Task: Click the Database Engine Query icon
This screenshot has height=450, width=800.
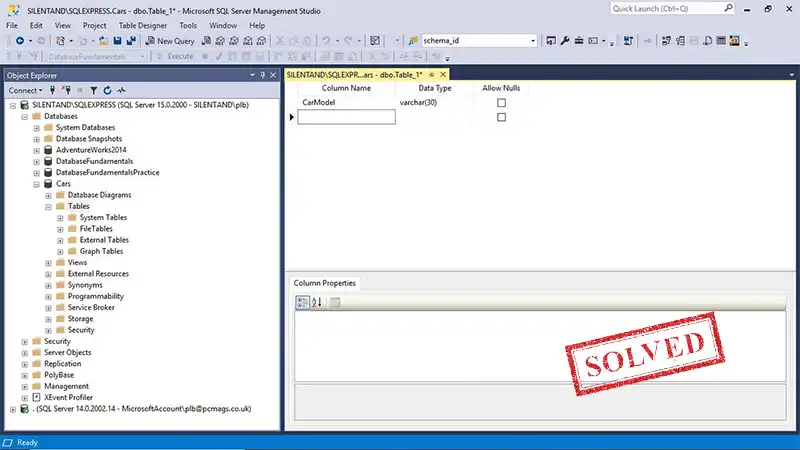Action: (x=206, y=41)
